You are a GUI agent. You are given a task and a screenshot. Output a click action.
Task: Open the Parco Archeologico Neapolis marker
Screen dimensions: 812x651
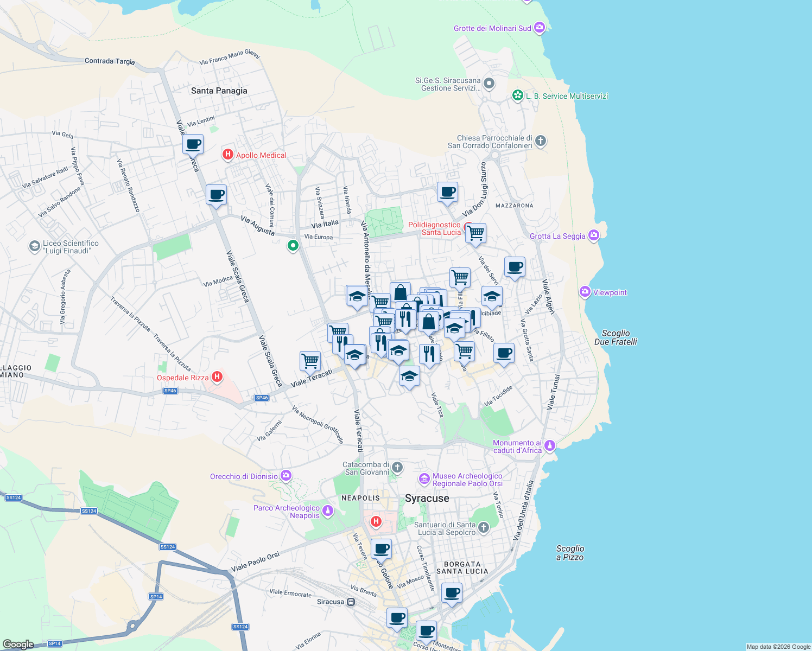327,510
